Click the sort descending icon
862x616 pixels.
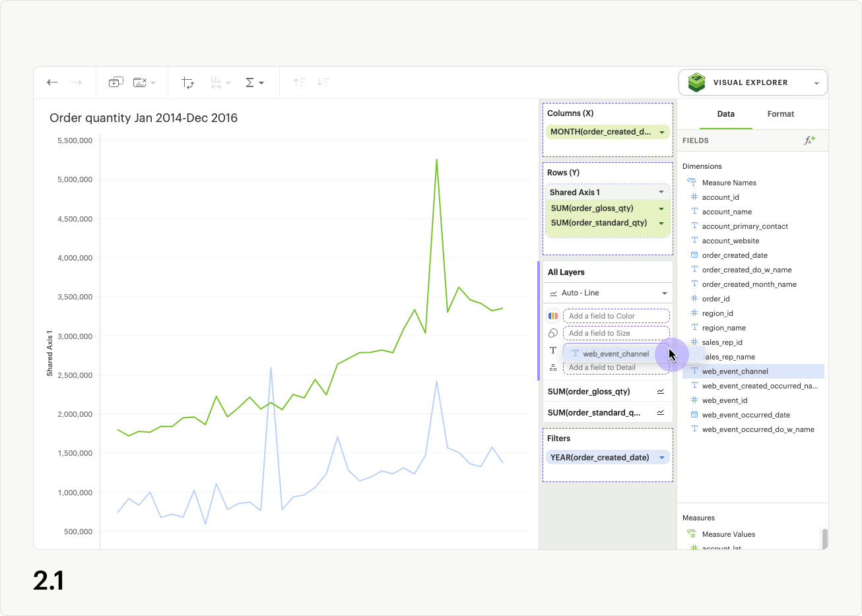pos(323,82)
